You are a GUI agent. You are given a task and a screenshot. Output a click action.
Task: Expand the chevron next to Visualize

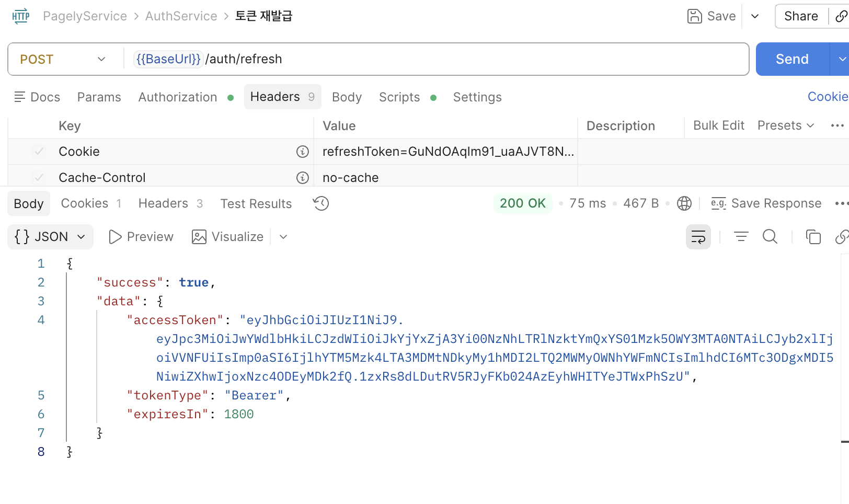(x=283, y=237)
